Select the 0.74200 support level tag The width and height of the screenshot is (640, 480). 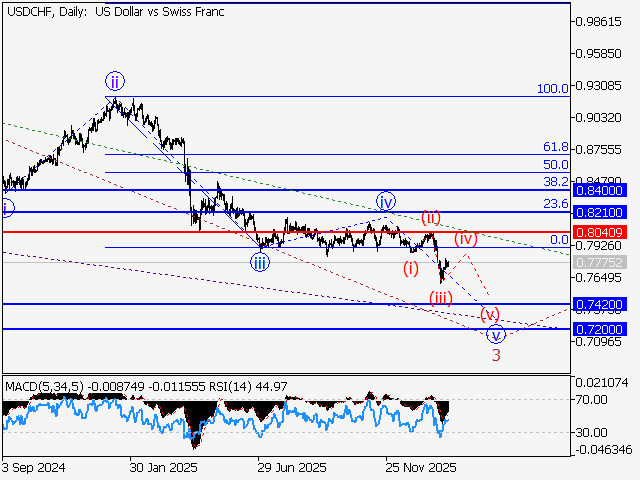[x=599, y=304]
